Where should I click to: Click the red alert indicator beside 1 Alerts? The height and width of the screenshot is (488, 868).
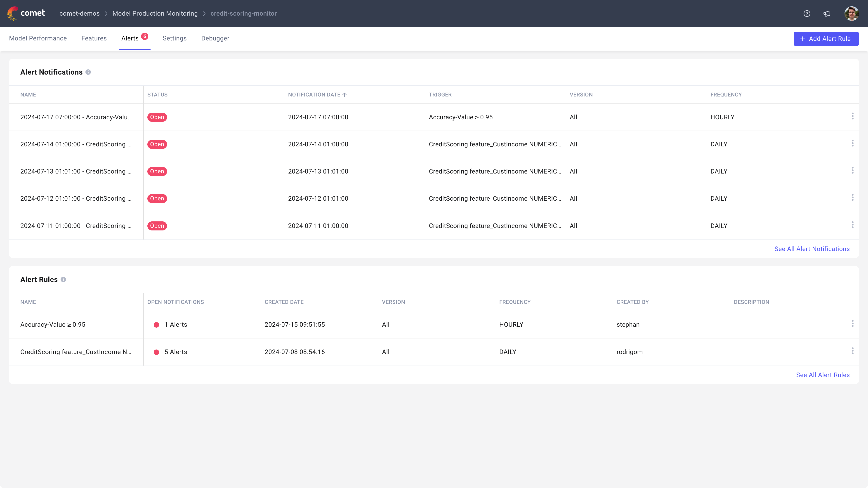click(156, 324)
